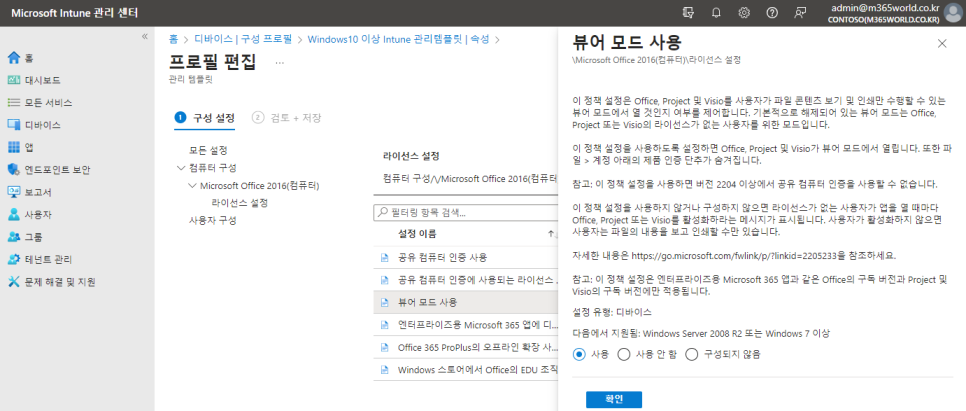Screen dimensions: 966x411
Task: Click the 대시보드 icon in the sidebar
Action: tap(14, 80)
